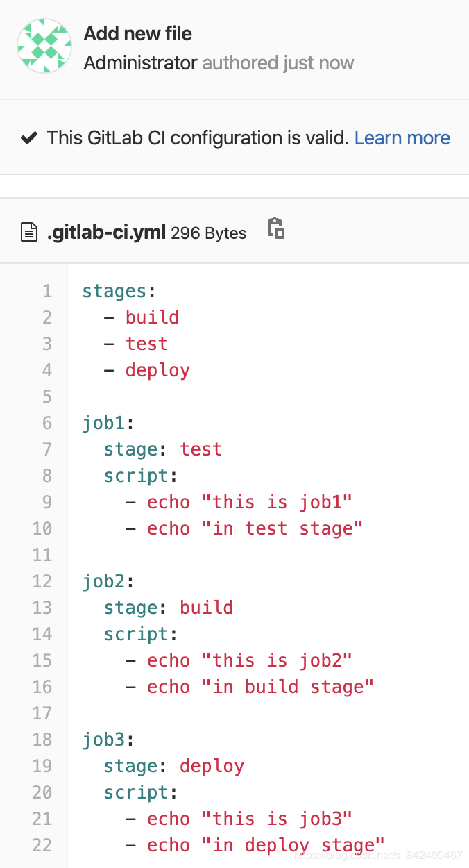Image resolution: width=469 pixels, height=868 pixels.
Task: Select line number 6 in the gutter
Action: pyautogui.click(x=47, y=423)
